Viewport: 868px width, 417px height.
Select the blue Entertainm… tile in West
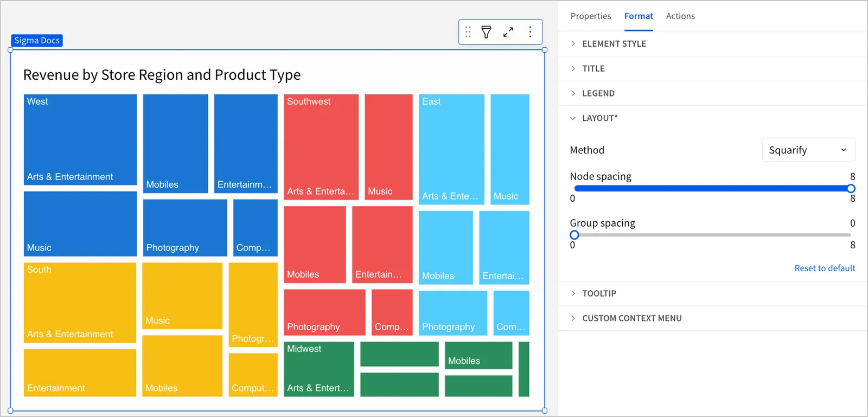coord(246,144)
